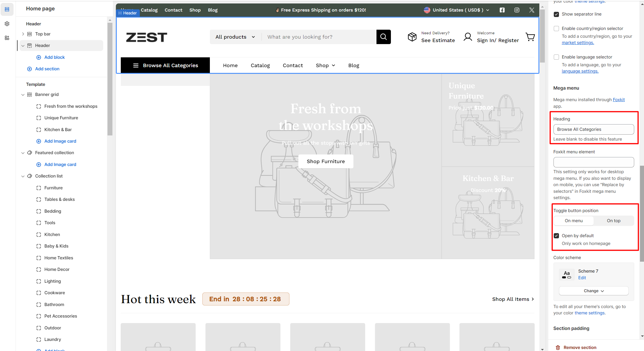
Task: Select On top toggle button position
Action: pos(613,221)
